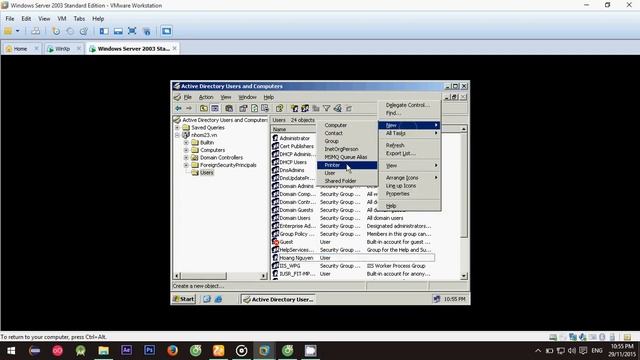The width and height of the screenshot is (640, 360).
Task: Open Photoshop from Windows taskbar
Action: [149, 351]
